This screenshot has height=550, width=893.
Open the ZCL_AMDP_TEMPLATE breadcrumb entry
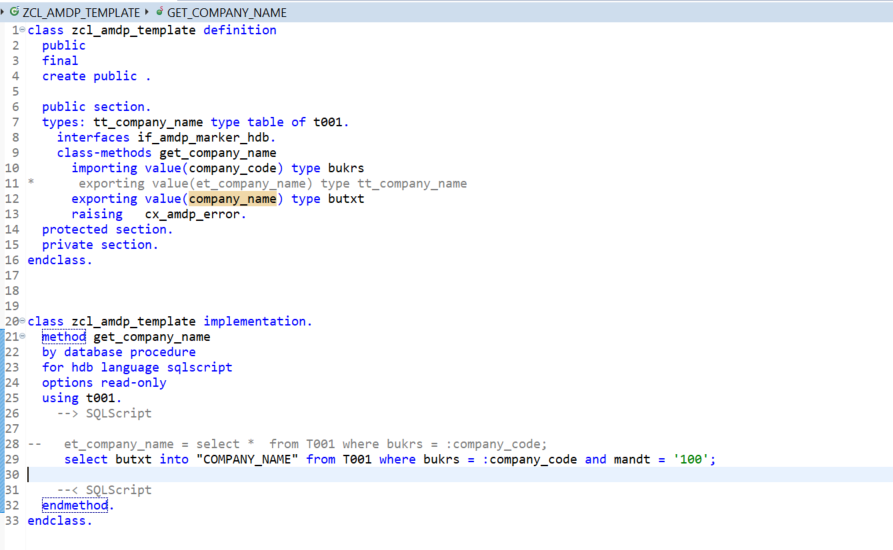(x=81, y=12)
